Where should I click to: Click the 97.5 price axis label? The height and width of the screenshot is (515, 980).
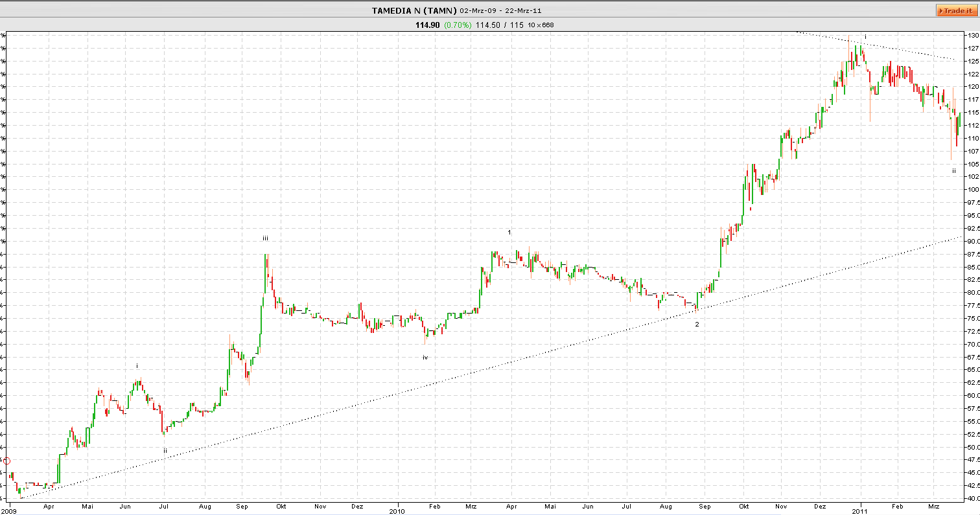pyautogui.click(x=973, y=202)
